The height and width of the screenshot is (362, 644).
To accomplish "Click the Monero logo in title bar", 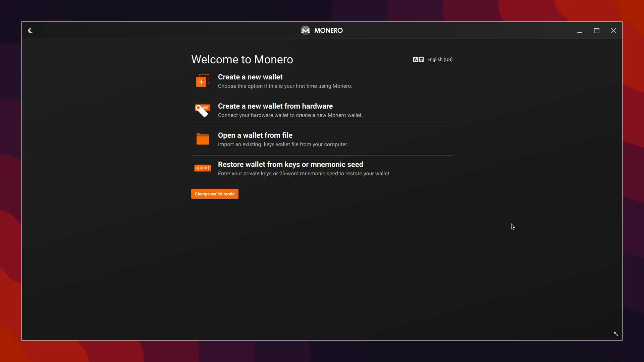I will tap(306, 31).
